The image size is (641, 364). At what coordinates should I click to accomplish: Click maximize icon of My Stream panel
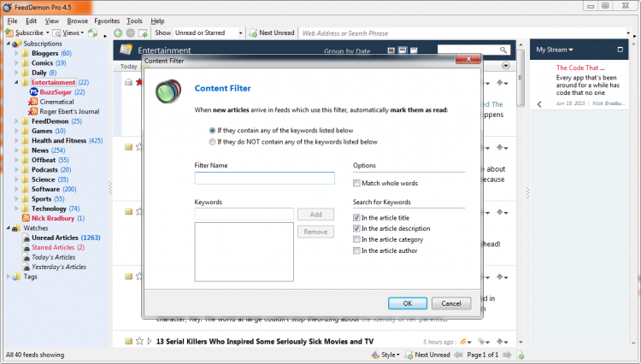click(620, 50)
